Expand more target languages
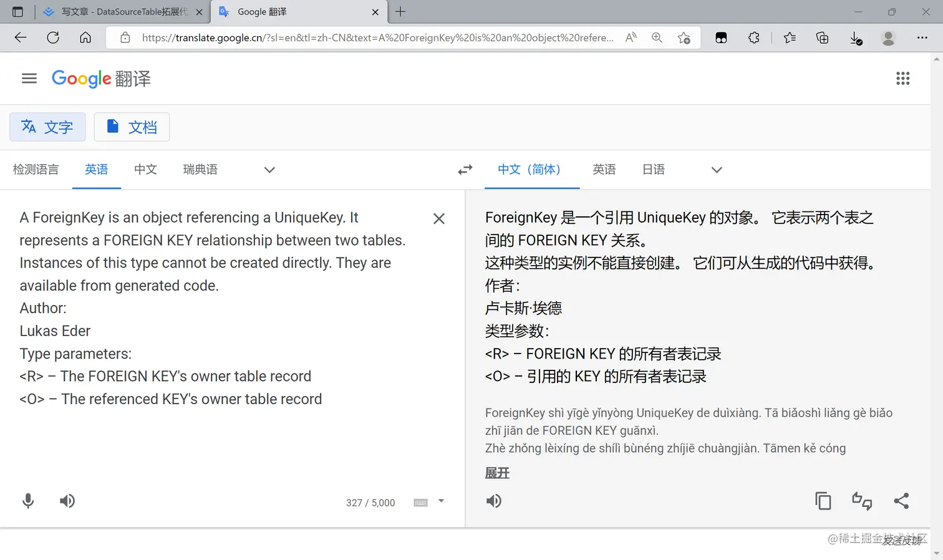 [x=717, y=170]
